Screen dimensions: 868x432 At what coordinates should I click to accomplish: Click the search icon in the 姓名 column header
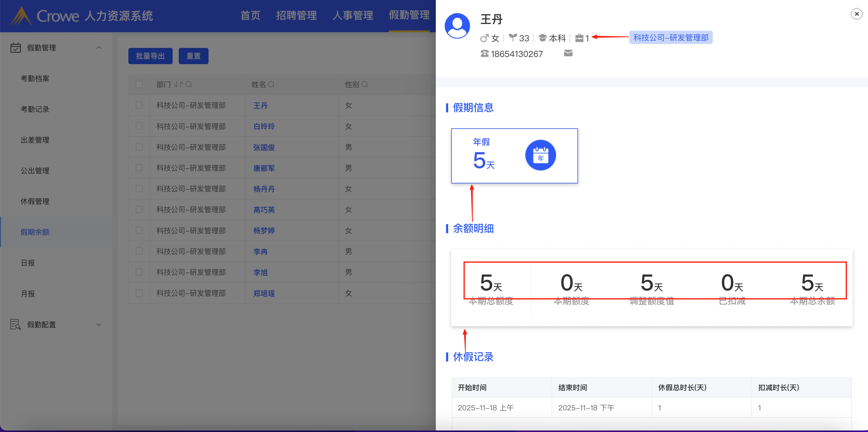pos(271,85)
